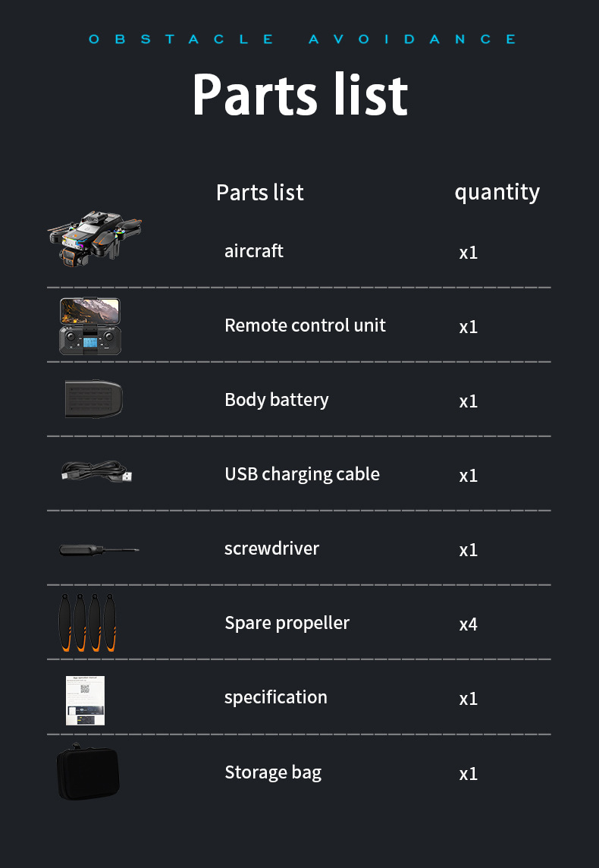Open the specification manual thumbnail
The image size is (599, 868).
85,700
